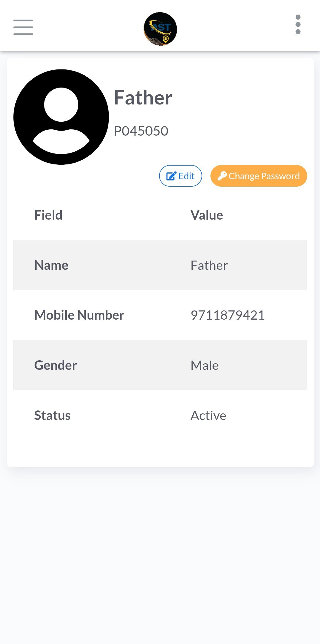Click the Father profile heading
Viewport: 320px width, 644px height.
143,98
